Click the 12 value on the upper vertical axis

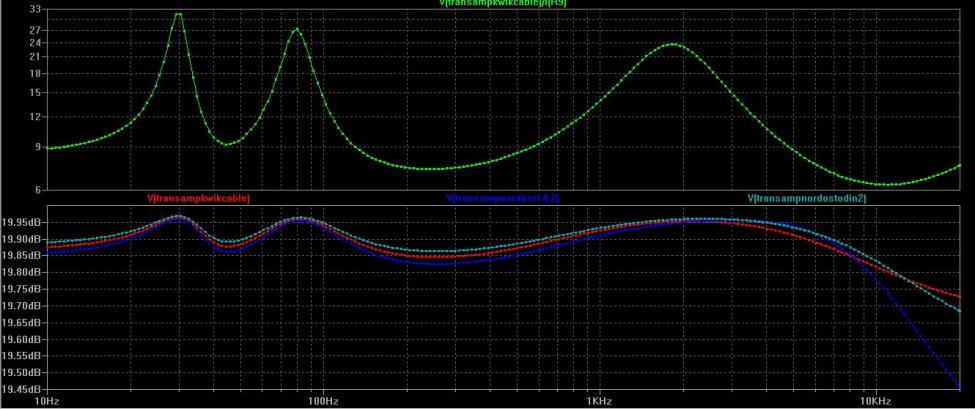click(35, 116)
